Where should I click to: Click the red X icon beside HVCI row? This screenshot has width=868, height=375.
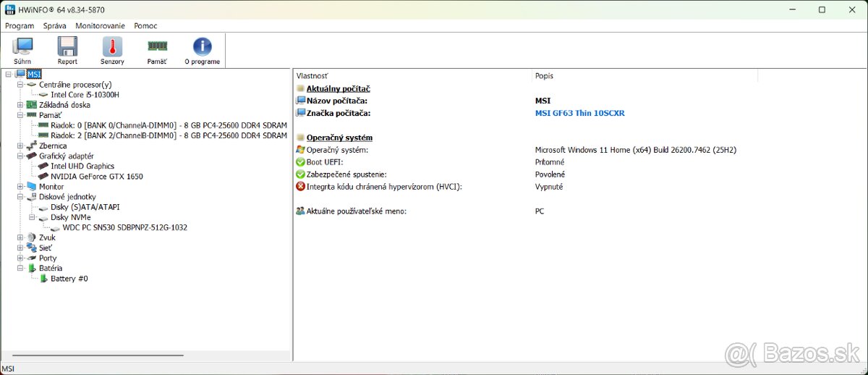click(301, 187)
